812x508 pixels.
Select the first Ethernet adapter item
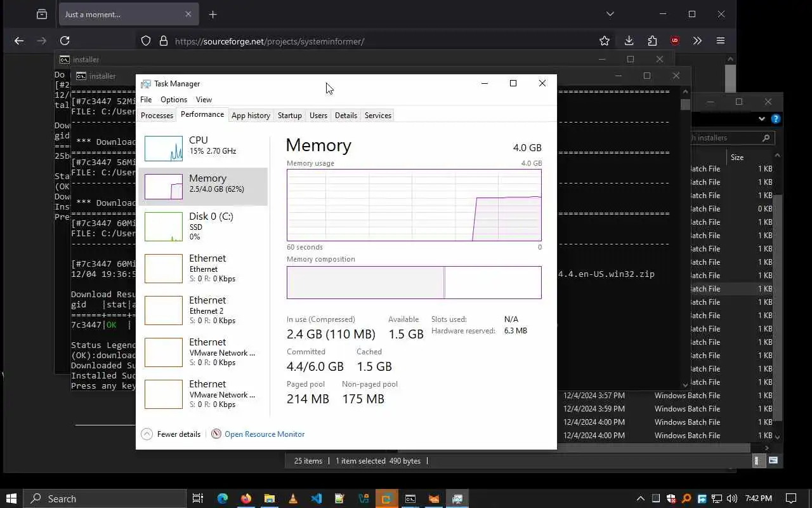pos(203,268)
